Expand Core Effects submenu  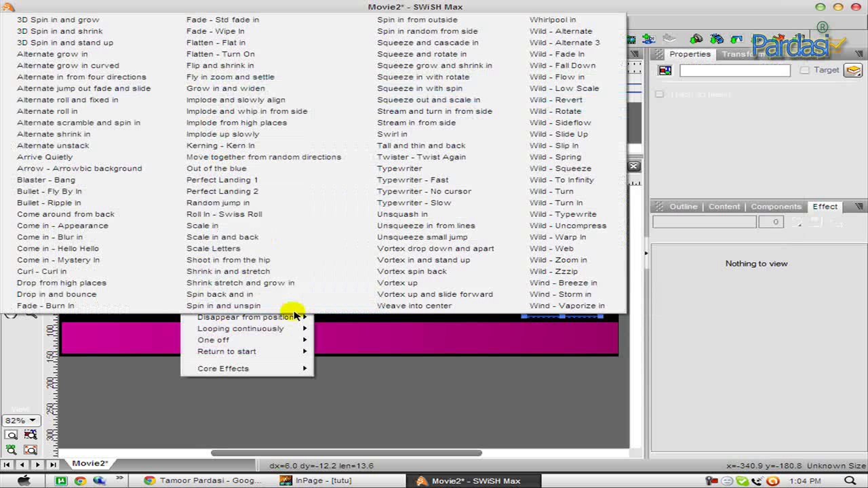coord(247,369)
